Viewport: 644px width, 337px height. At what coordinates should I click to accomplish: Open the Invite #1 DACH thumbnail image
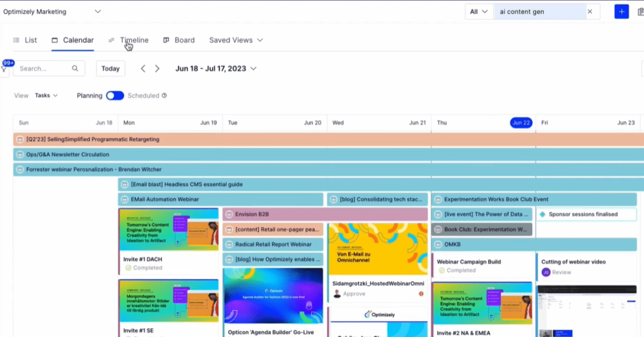[x=169, y=229]
